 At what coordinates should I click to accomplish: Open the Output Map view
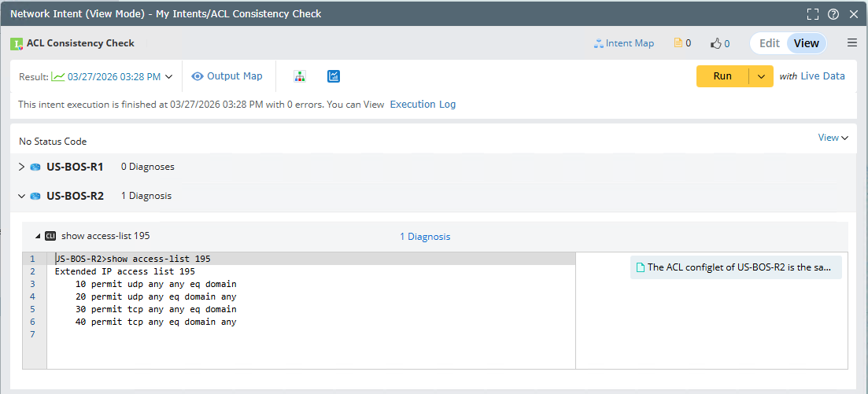point(227,76)
